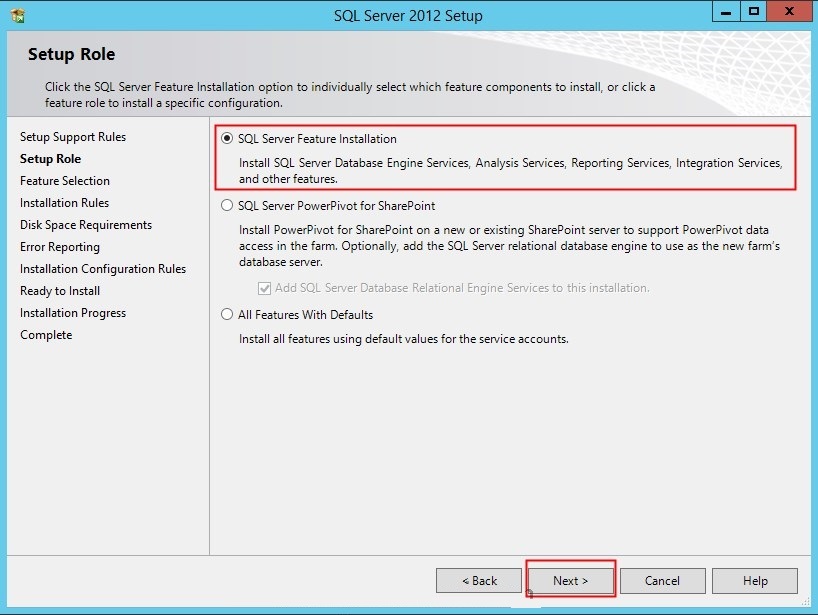Viewport: 818px width, 615px height.
Task: Select the Ready to Install step
Action: point(59,291)
